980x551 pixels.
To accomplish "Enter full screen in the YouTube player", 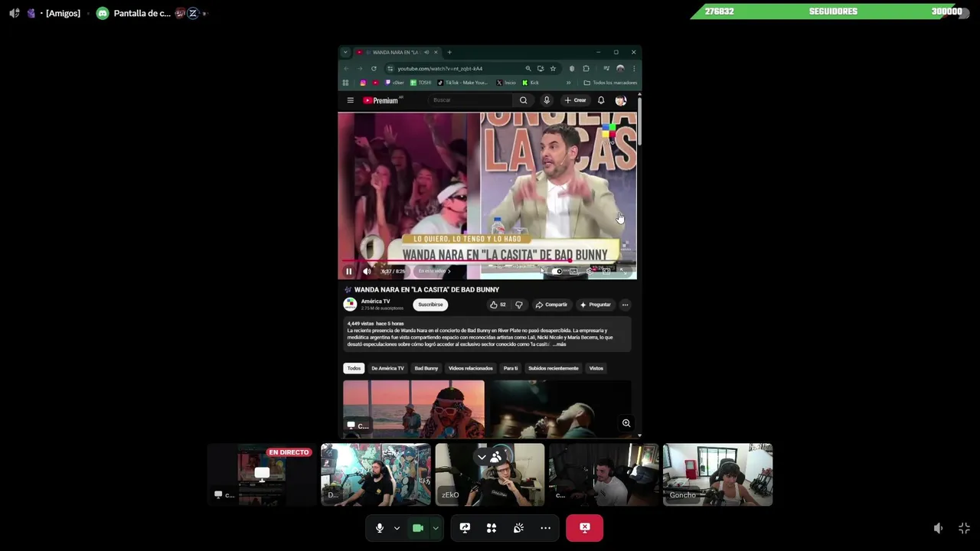I will click(622, 271).
